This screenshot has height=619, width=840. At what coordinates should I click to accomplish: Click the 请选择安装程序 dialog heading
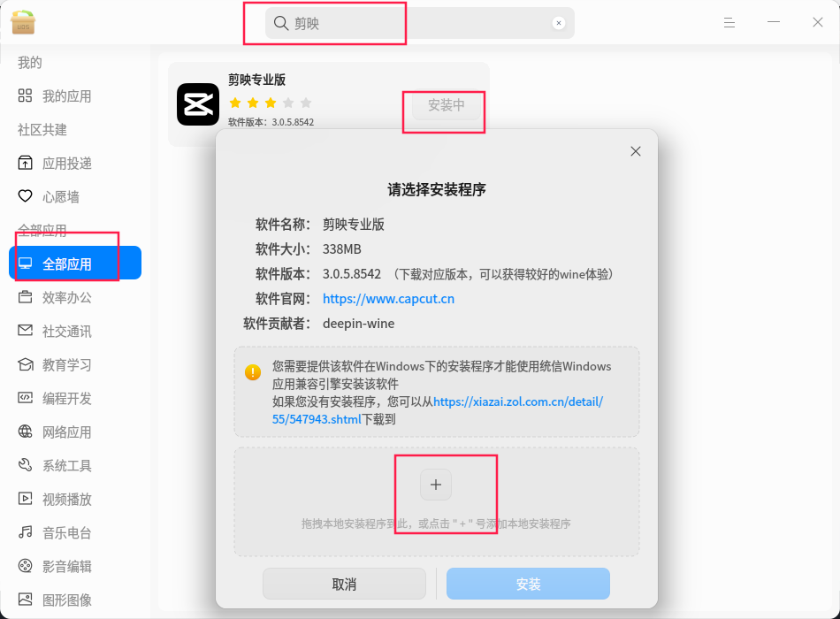click(x=437, y=189)
